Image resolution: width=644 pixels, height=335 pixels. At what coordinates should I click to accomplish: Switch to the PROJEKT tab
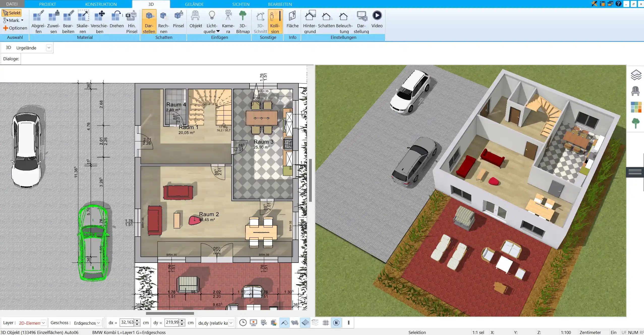click(47, 4)
